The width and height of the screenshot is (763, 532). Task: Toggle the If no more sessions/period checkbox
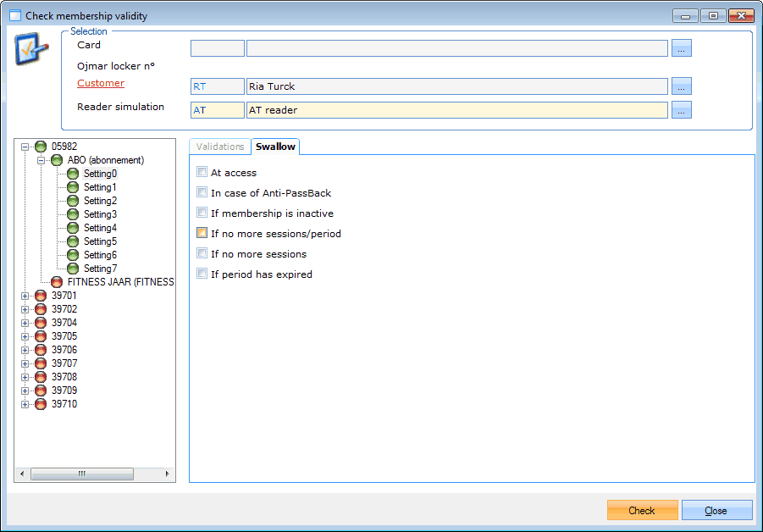202,233
